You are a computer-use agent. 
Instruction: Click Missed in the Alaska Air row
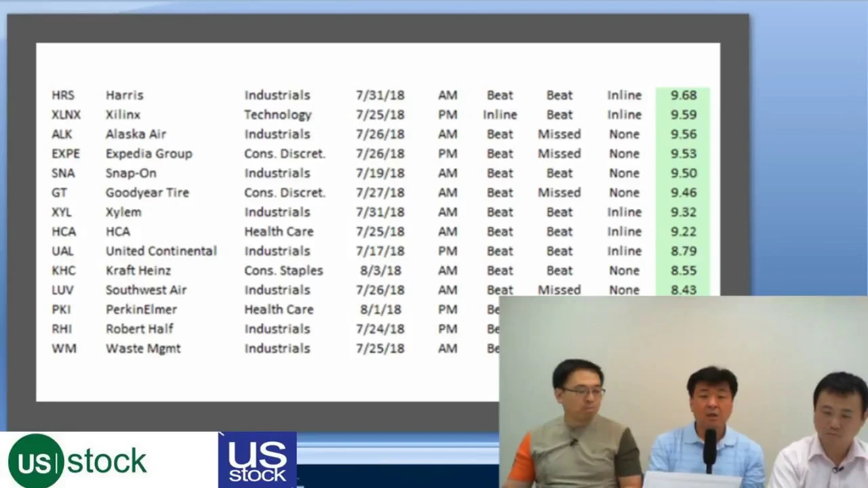[x=559, y=134]
